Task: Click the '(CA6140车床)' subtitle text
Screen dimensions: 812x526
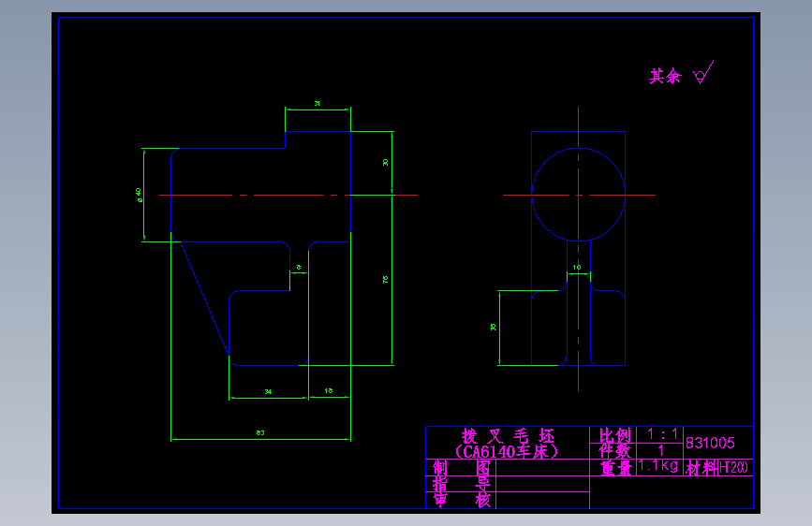Action: coord(507,451)
